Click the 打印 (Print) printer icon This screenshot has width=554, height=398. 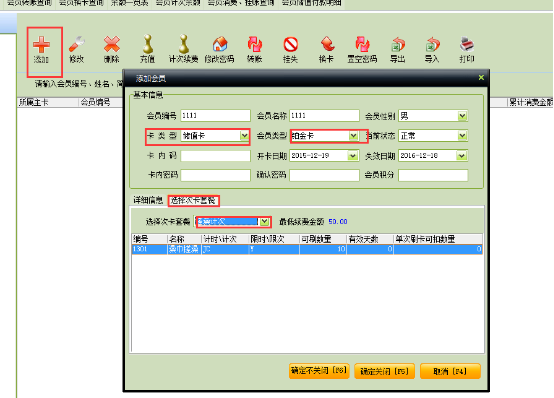(x=467, y=44)
